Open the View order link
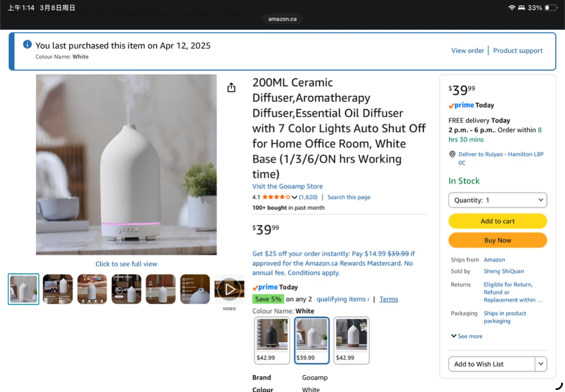The image size is (565, 392). (x=467, y=51)
